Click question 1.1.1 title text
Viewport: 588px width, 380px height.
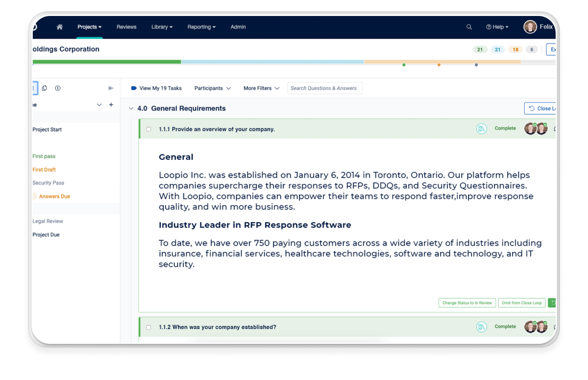click(x=217, y=129)
